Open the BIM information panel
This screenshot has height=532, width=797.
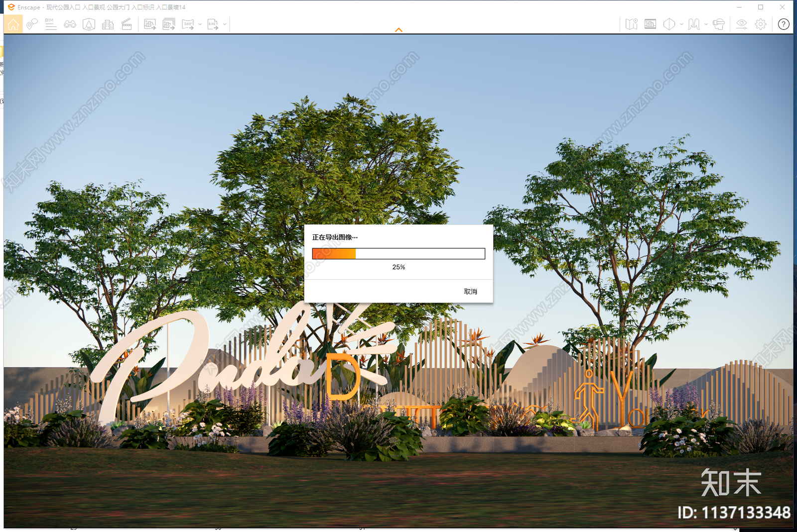coord(50,24)
